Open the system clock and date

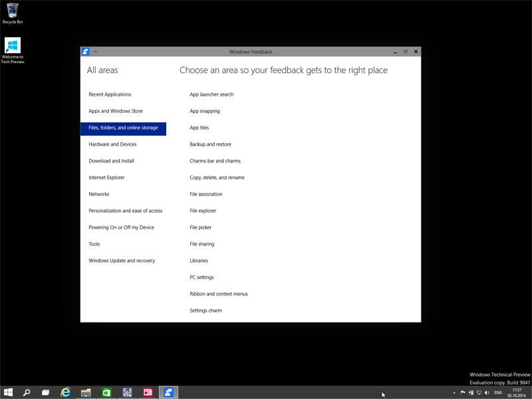click(x=517, y=393)
